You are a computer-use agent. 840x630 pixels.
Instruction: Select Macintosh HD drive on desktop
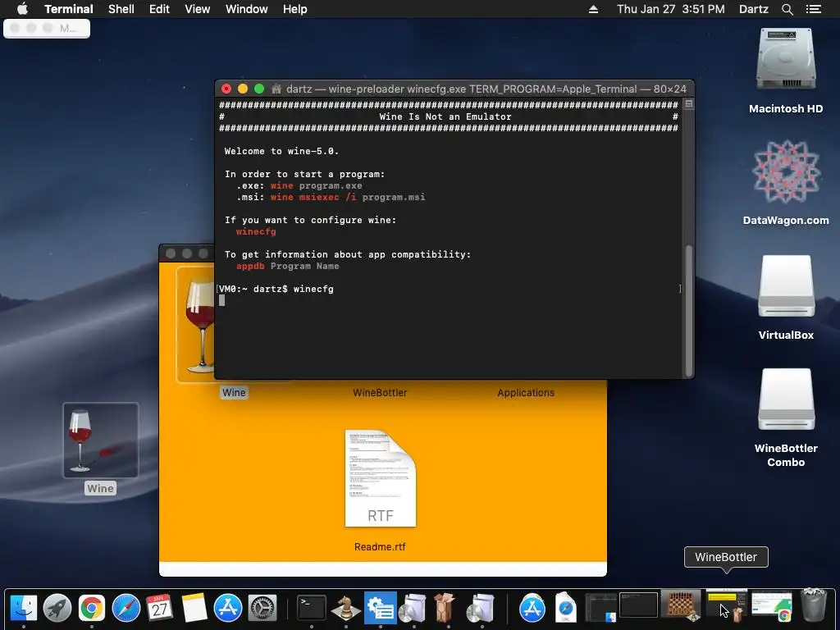[x=786, y=60]
